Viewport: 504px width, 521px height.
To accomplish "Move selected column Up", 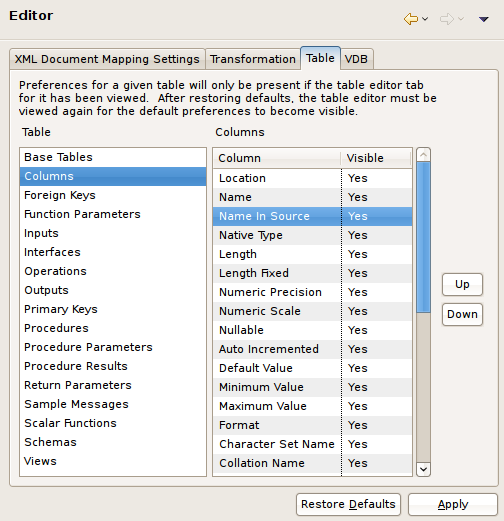I will 462,284.
